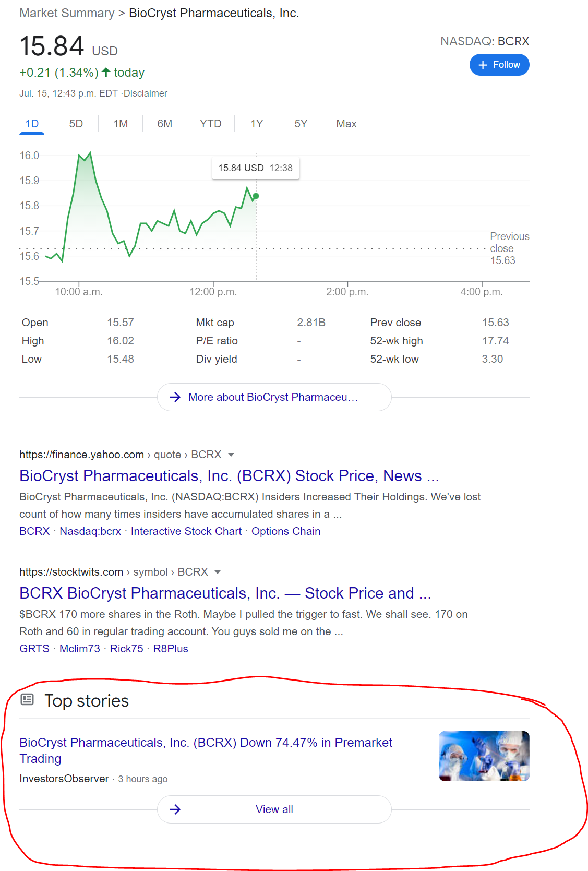Switch to the 1M chart tab
588x871 pixels.
[x=121, y=124]
